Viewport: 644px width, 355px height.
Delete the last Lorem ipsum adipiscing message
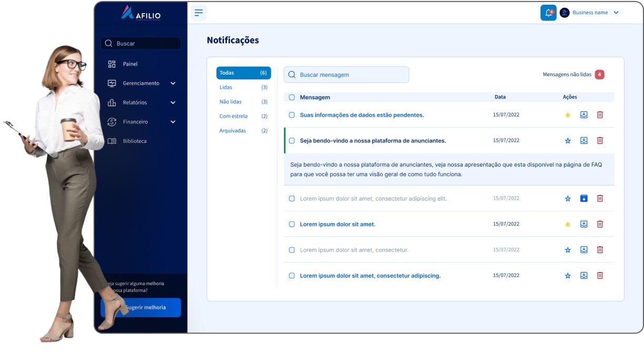600,276
